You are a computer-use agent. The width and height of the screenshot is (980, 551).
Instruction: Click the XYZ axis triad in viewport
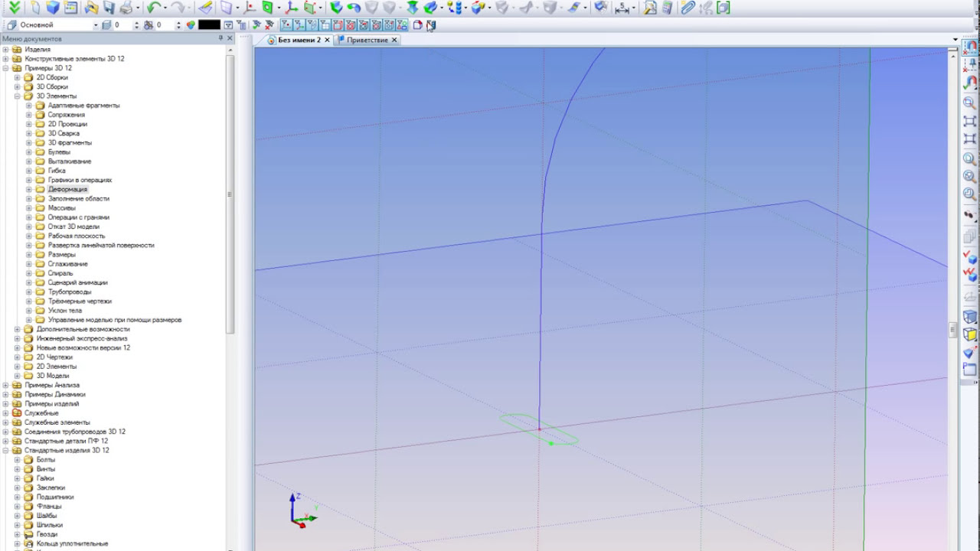[302, 510]
